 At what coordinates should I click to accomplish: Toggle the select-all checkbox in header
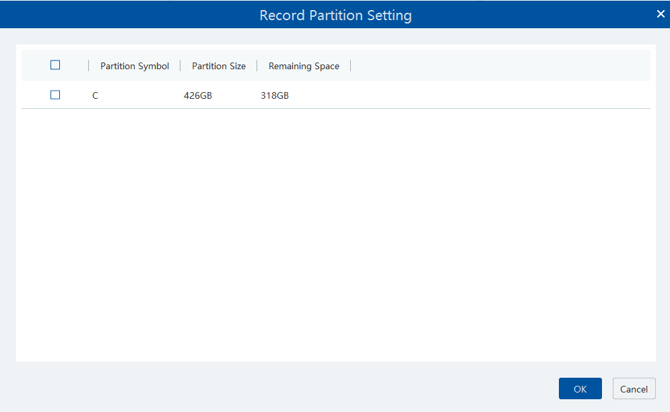point(55,65)
